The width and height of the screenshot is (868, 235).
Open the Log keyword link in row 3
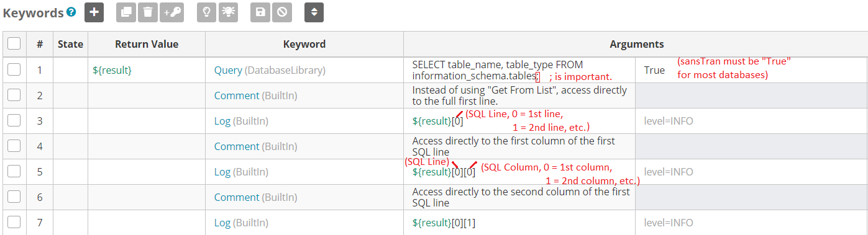[x=222, y=121]
